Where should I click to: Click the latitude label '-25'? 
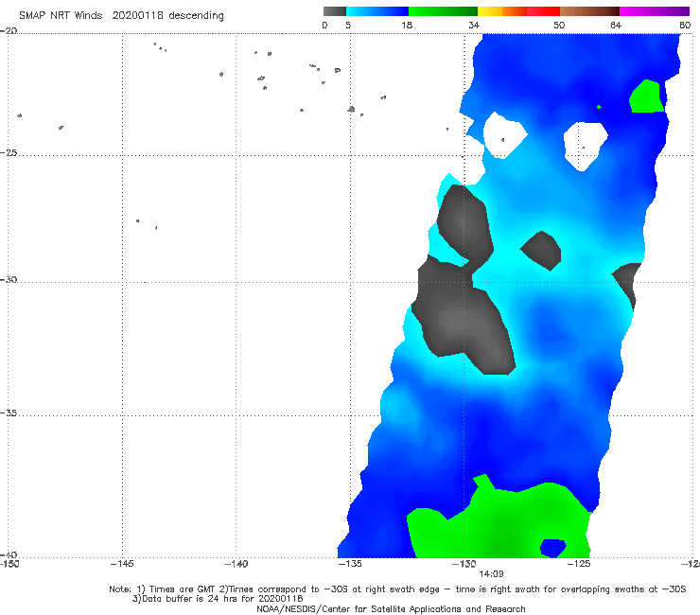tap(9, 152)
